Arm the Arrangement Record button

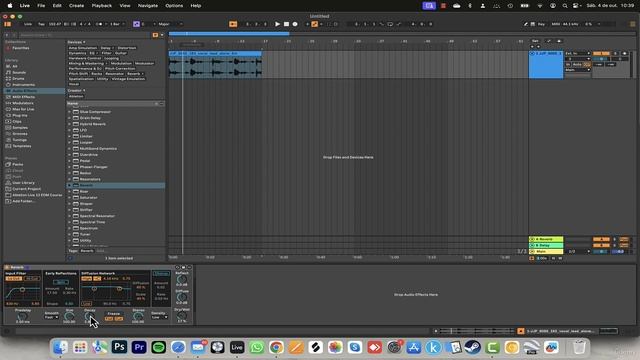[x=295, y=24]
